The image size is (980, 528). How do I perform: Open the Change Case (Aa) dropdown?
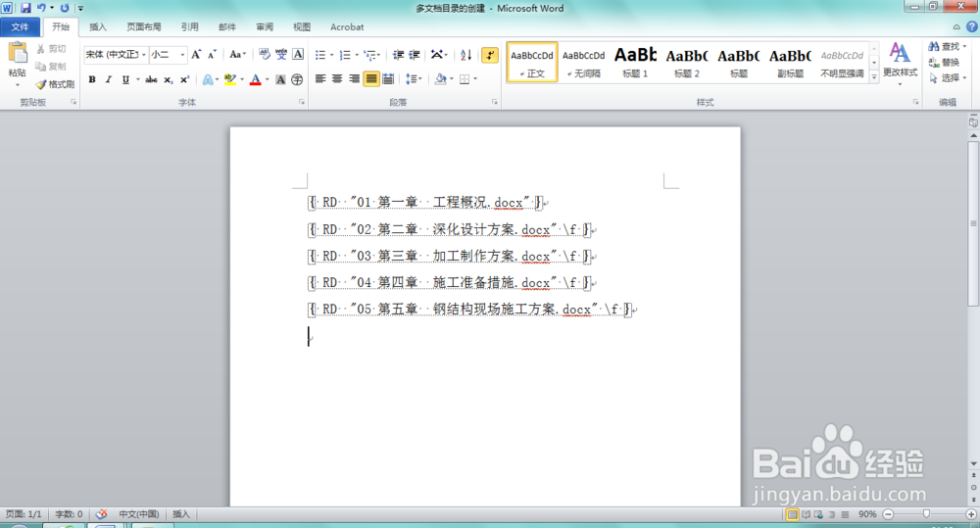237,54
